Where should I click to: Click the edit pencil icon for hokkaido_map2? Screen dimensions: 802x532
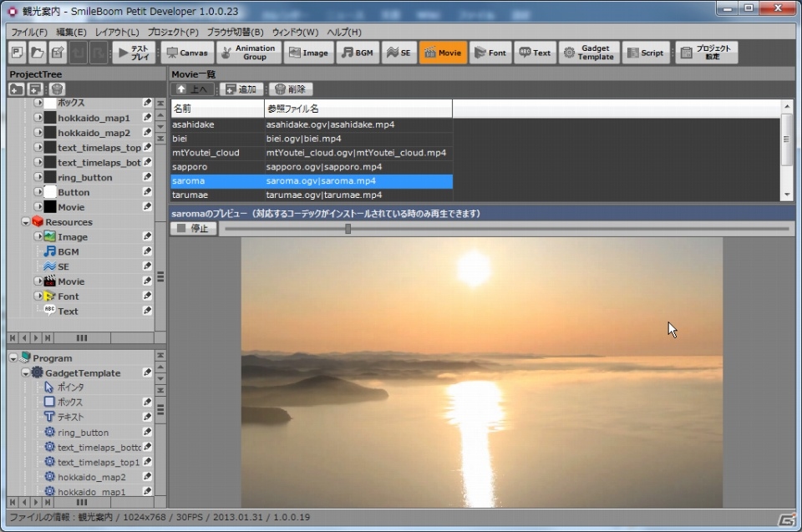coord(147,132)
